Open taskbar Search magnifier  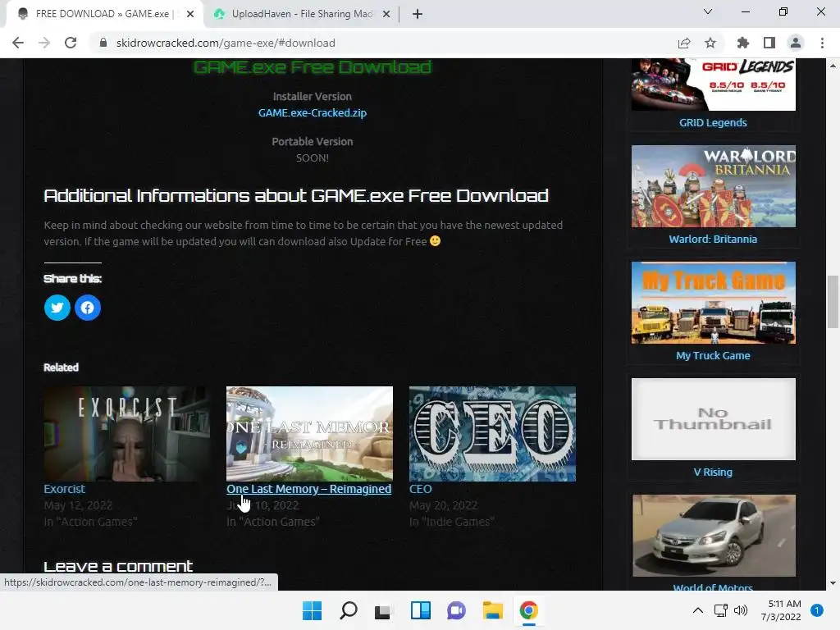(348, 610)
